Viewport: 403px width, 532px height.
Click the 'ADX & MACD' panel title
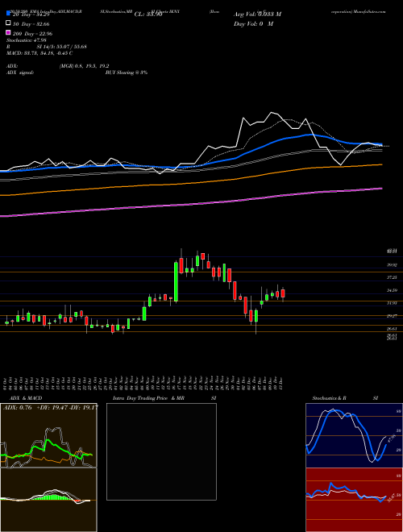pos(26,398)
